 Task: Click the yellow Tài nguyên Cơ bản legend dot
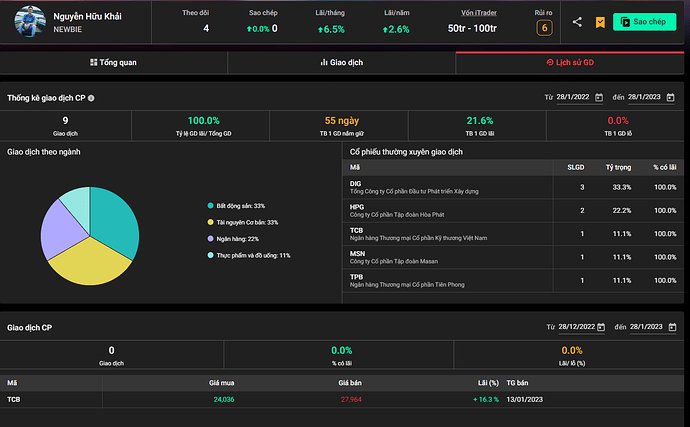tap(209, 222)
